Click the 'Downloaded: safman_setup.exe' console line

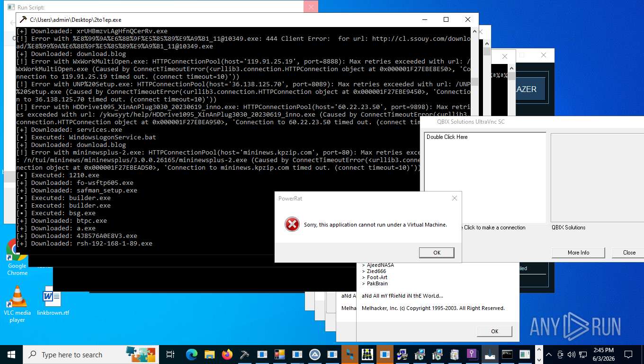click(x=77, y=190)
